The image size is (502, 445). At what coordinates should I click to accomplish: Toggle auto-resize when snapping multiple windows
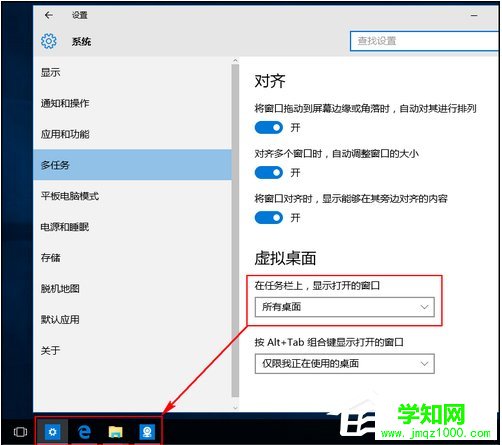(269, 173)
